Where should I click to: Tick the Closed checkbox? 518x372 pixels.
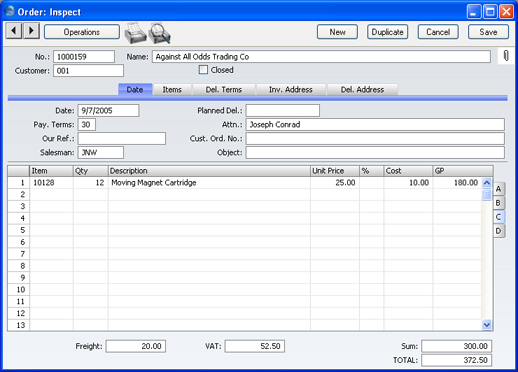point(203,70)
